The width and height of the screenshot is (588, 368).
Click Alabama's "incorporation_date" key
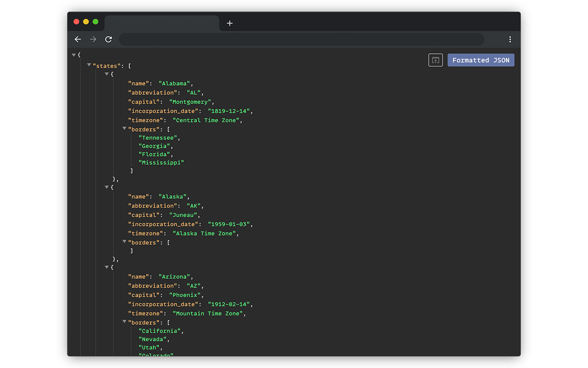tap(163, 111)
